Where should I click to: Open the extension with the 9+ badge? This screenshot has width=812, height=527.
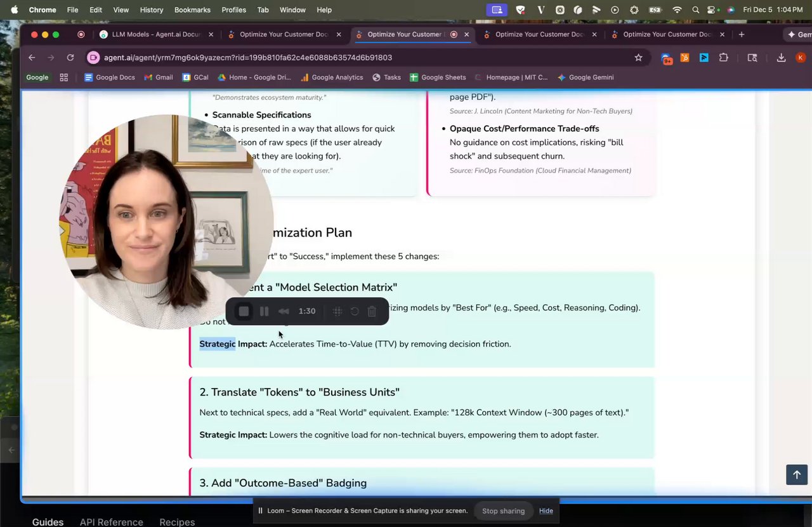coord(667,58)
